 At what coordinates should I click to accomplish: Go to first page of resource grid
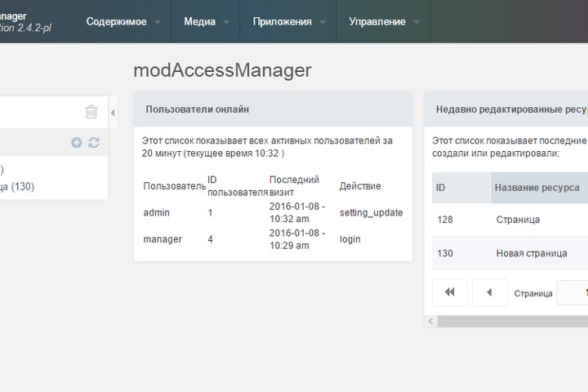click(450, 292)
